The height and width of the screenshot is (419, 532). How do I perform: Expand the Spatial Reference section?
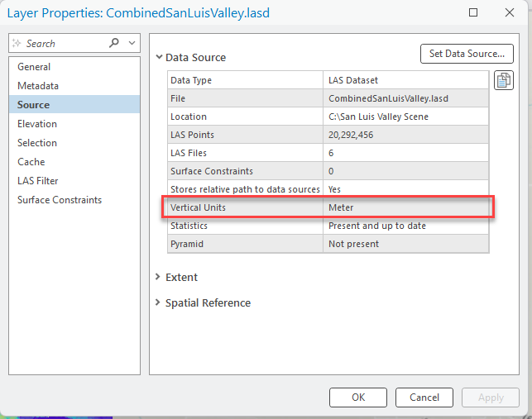click(159, 302)
